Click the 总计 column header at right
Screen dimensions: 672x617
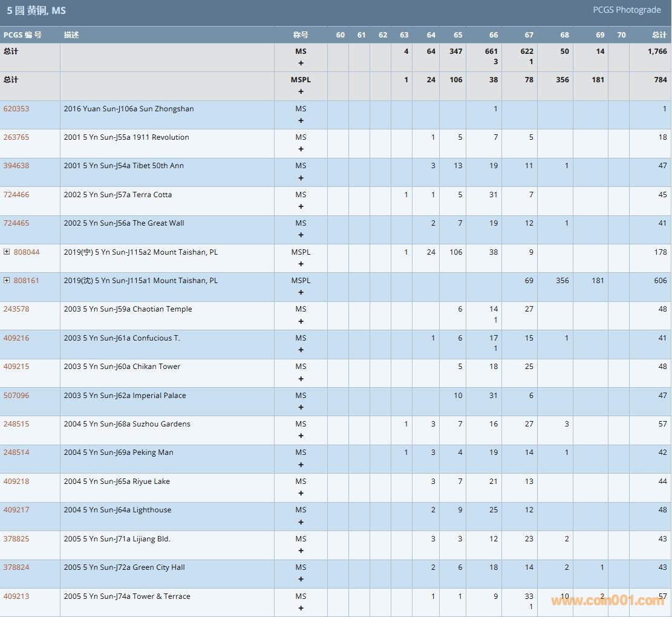659,35
